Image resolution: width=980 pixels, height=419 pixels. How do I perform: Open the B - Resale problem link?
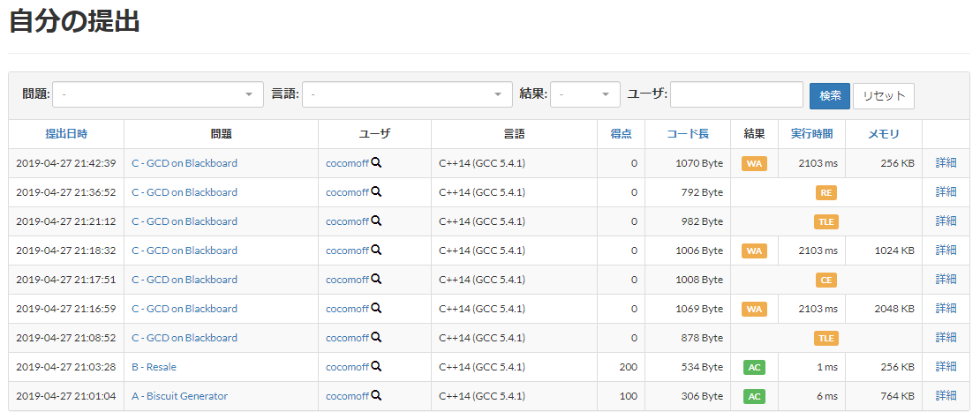pyautogui.click(x=154, y=367)
